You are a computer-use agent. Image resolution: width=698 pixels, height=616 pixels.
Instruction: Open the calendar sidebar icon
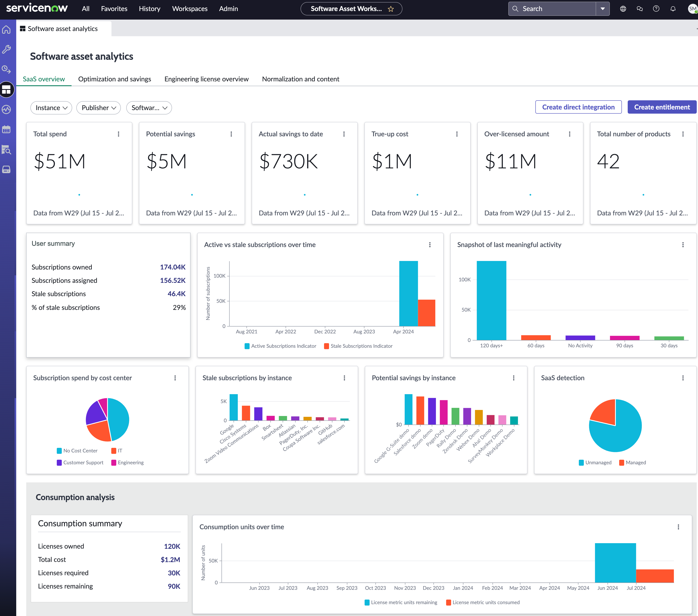6,129
